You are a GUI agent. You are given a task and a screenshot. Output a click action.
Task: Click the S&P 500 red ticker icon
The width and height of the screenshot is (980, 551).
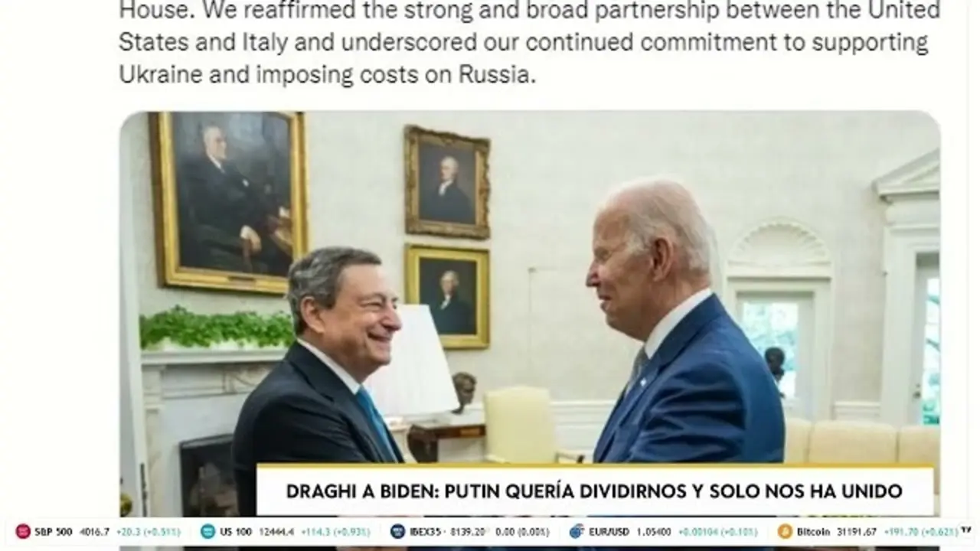click(x=23, y=531)
